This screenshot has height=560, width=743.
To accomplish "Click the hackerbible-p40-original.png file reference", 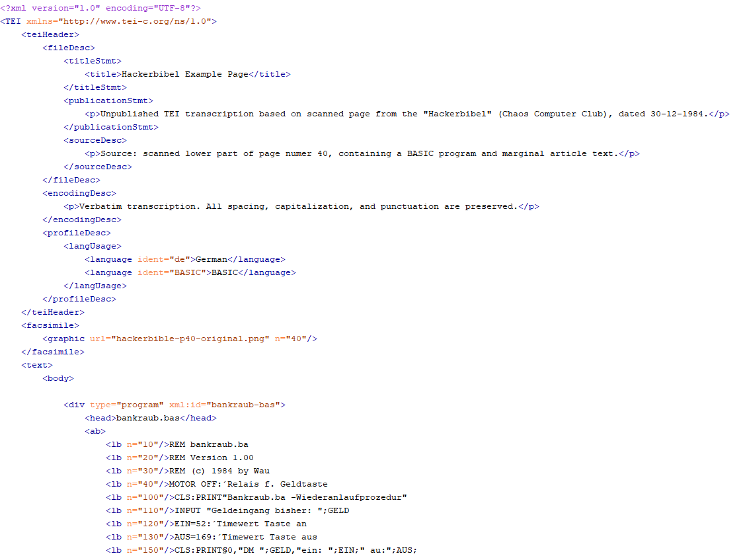I will pyautogui.click(x=191, y=339).
